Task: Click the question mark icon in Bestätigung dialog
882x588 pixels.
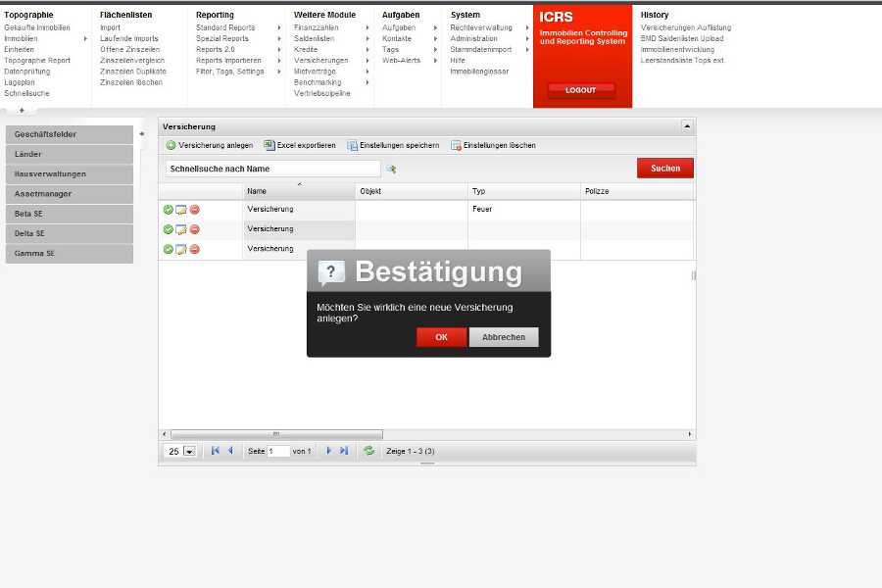Action: tap(331, 272)
